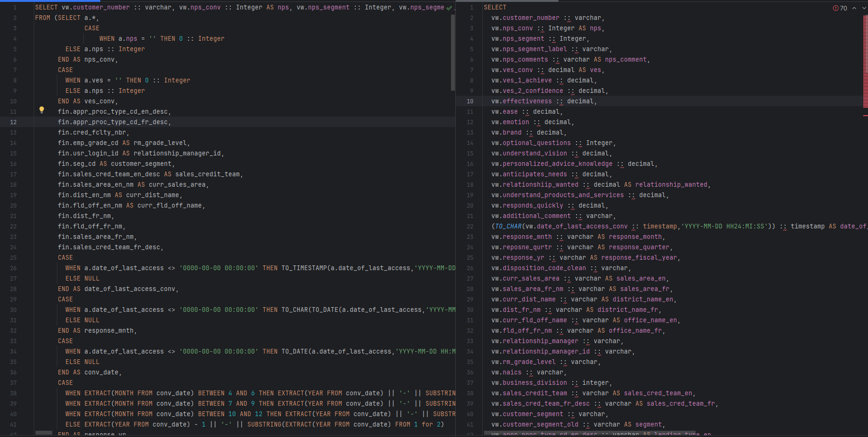The height and width of the screenshot is (437, 868).
Task: Click vw.understand_products_and_services in right editor
Action: point(558,195)
